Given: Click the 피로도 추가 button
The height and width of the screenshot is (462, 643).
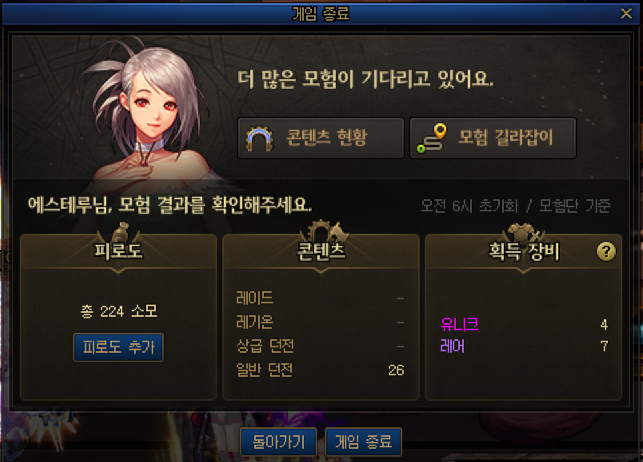Looking at the screenshot, I should click(118, 347).
